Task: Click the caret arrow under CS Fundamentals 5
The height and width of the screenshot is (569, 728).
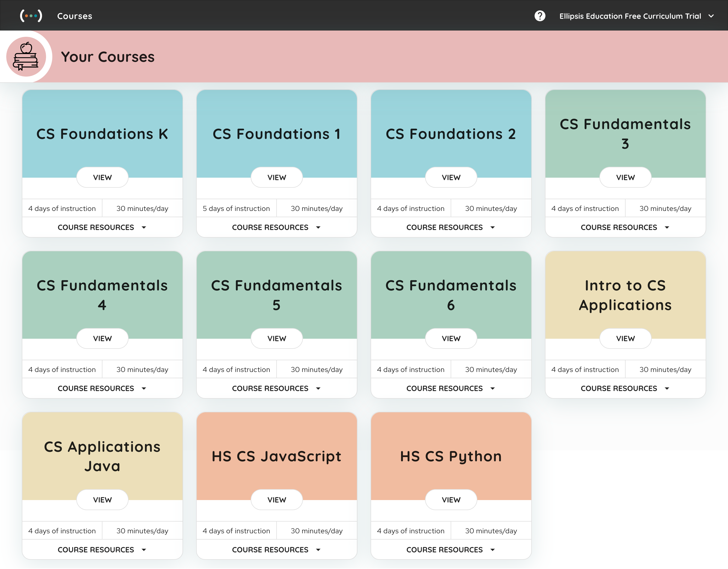Action: [318, 388]
